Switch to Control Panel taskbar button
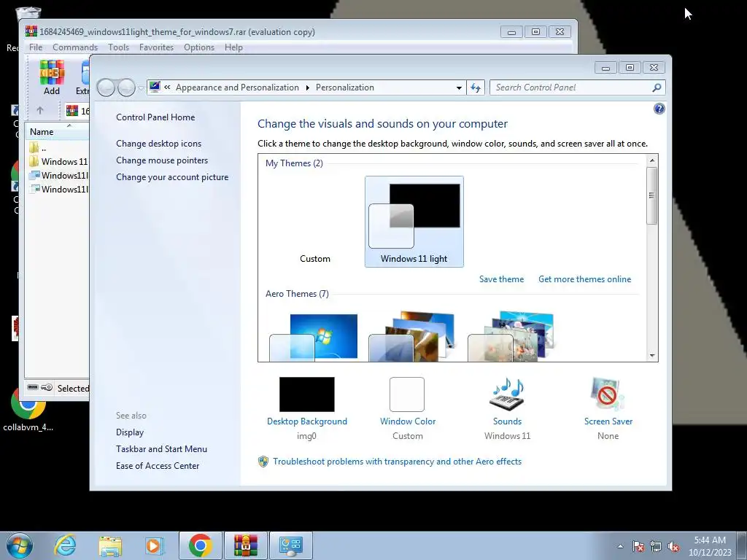 pyautogui.click(x=291, y=545)
